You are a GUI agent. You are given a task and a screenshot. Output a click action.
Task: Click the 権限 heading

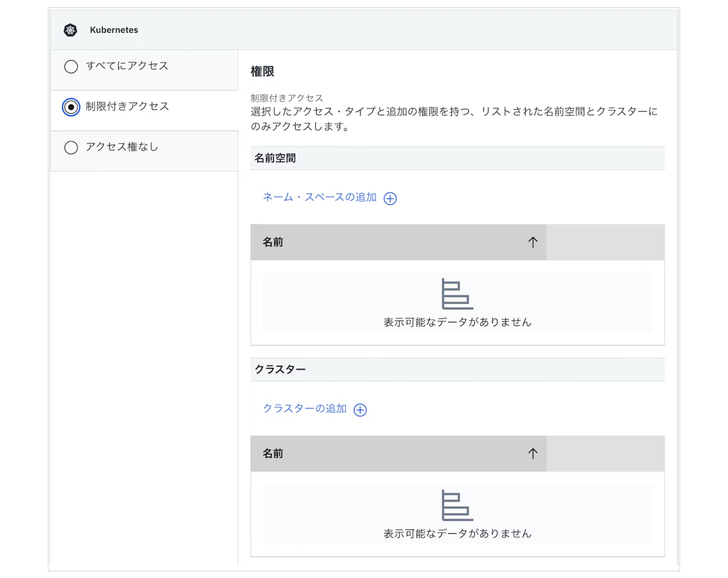pyautogui.click(x=262, y=72)
